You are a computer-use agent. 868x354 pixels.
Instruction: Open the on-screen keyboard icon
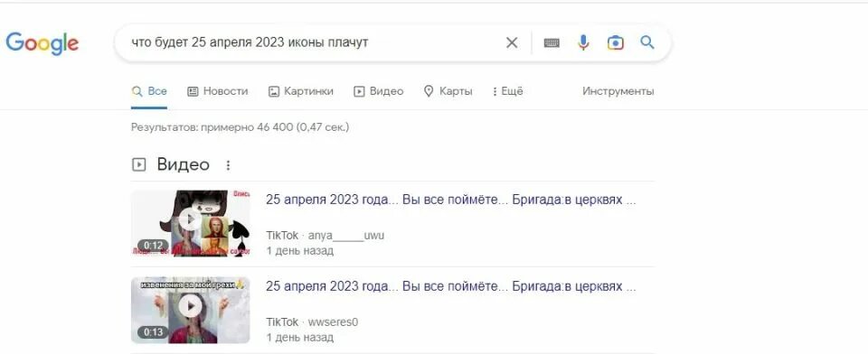pos(552,42)
